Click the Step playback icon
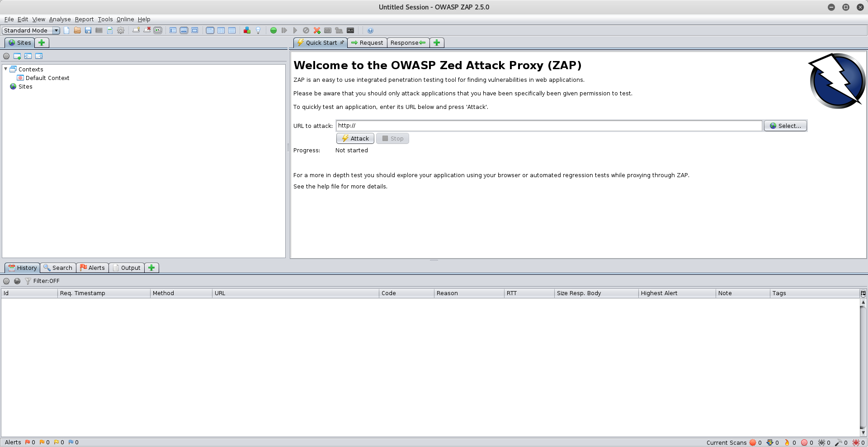 pos(284,30)
